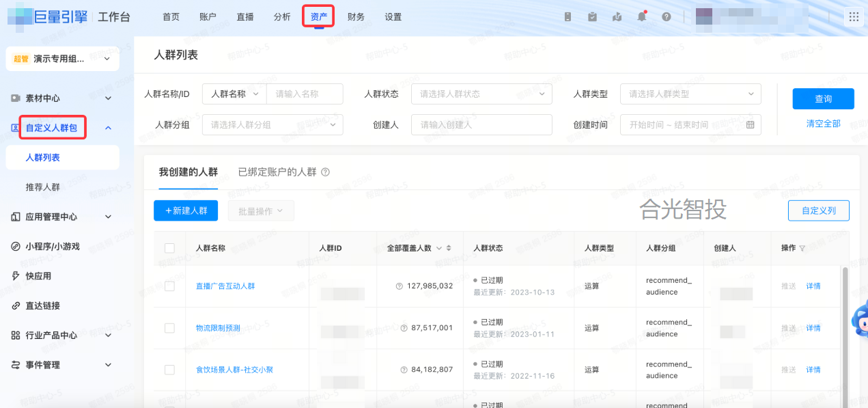868x408 pixels.
Task: Open 财务 in top navigation
Action: click(x=356, y=17)
